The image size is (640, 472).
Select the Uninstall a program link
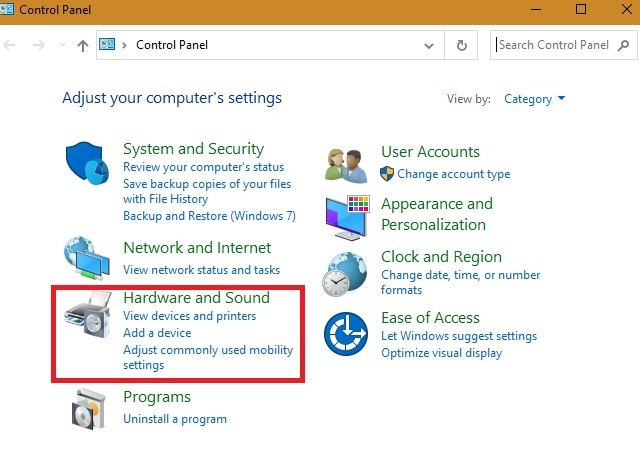pyautogui.click(x=175, y=419)
